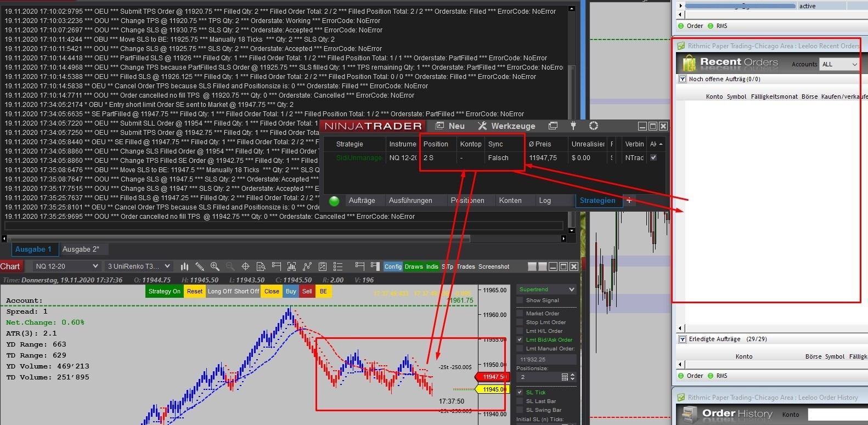868x425 pixels.
Task: Open the Chart Trader icon
Action: (277, 267)
